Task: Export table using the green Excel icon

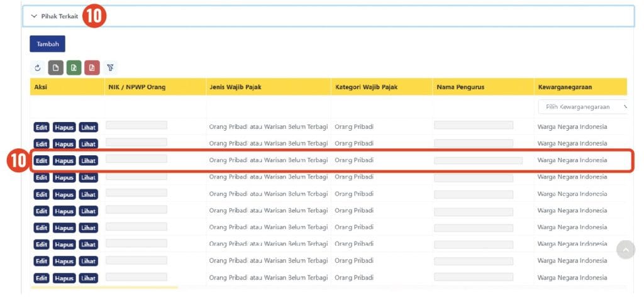Action: click(74, 68)
